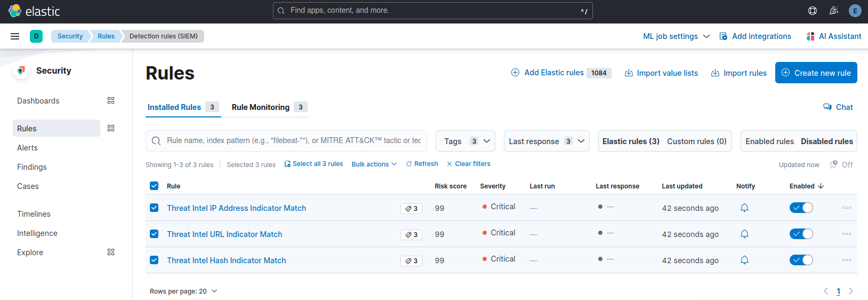Change Rows per page dropdown

point(183,291)
